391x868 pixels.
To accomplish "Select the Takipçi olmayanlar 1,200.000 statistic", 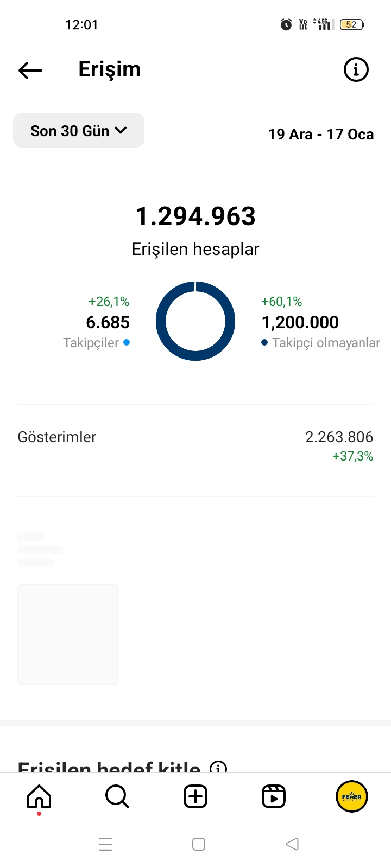I will click(x=320, y=322).
